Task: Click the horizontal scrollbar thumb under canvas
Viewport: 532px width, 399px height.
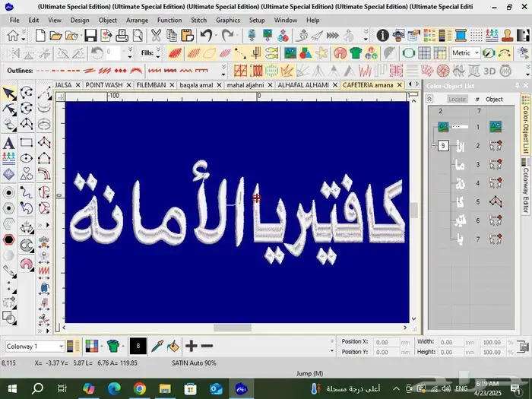Action: [233, 328]
